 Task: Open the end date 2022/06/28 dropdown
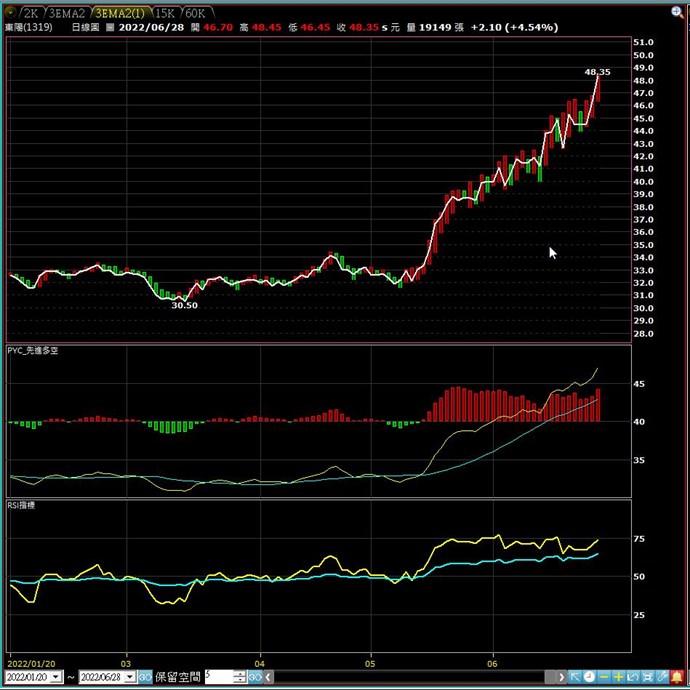coord(129,677)
